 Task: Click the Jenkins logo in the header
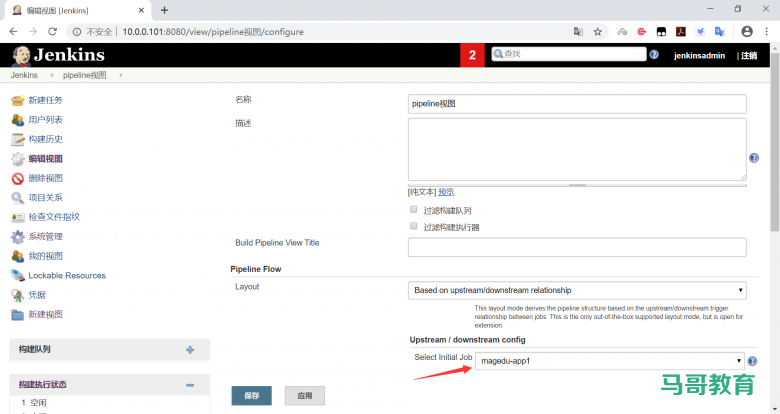coord(58,55)
